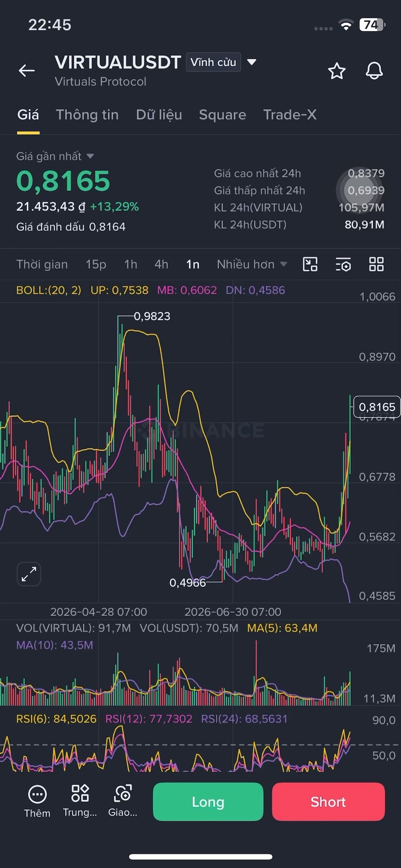This screenshot has height=868, width=401.
Task: Tap the RSI(6): 84,5026 label
Action: pos(56,719)
